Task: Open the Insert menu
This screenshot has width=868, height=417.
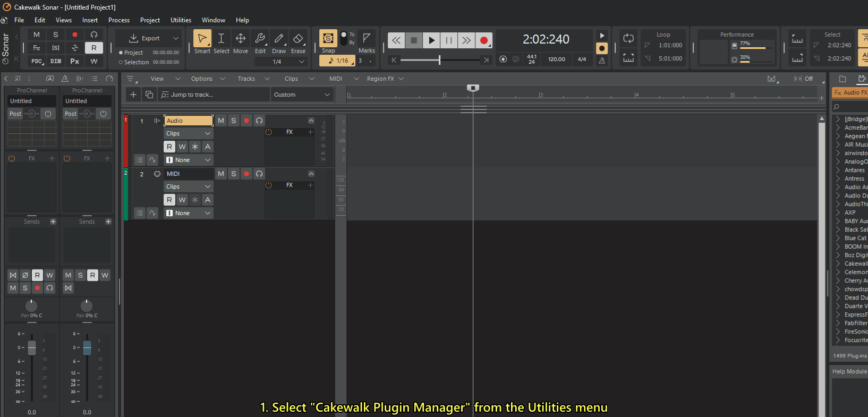Action: click(x=90, y=20)
